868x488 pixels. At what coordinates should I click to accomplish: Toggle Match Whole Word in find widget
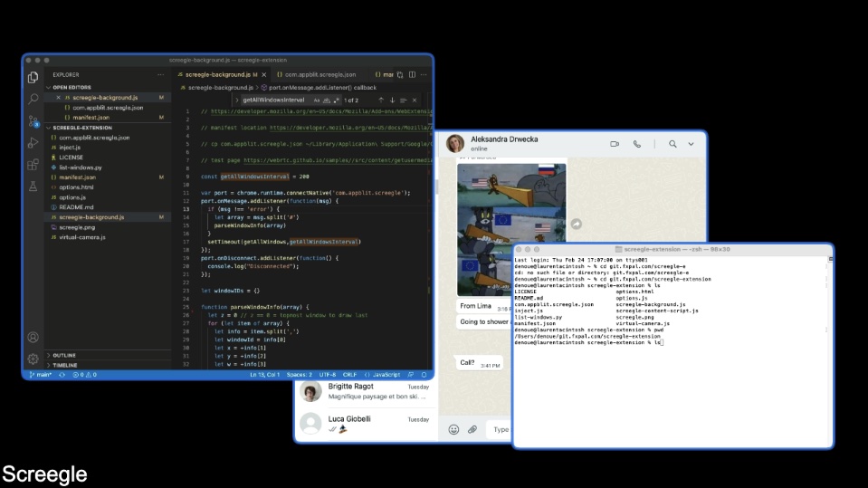[327, 100]
